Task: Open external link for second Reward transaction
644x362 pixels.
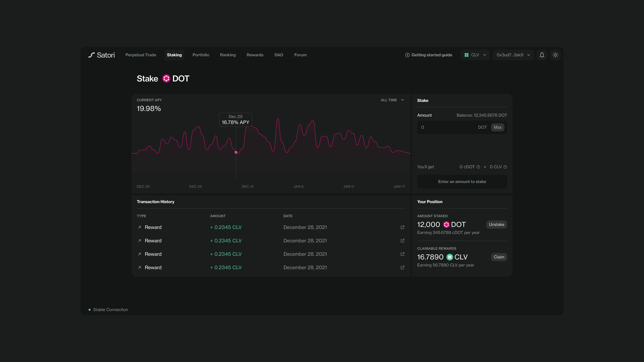Action: coord(402,241)
